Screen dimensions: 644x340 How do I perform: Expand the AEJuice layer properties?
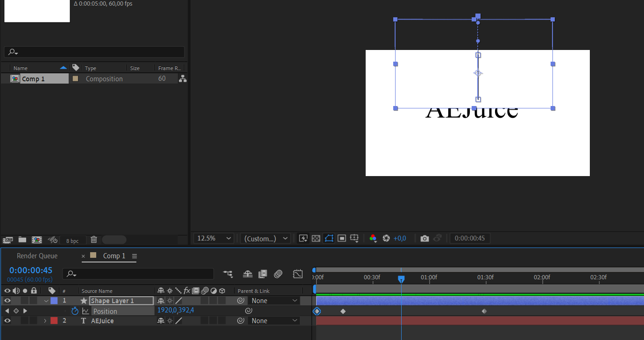pyautogui.click(x=45, y=321)
